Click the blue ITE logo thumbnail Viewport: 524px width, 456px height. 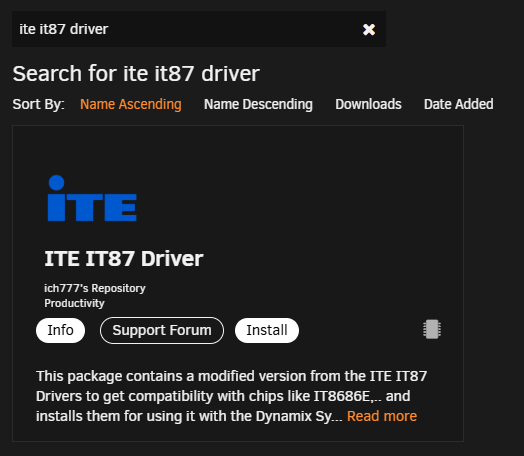click(x=92, y=198)
